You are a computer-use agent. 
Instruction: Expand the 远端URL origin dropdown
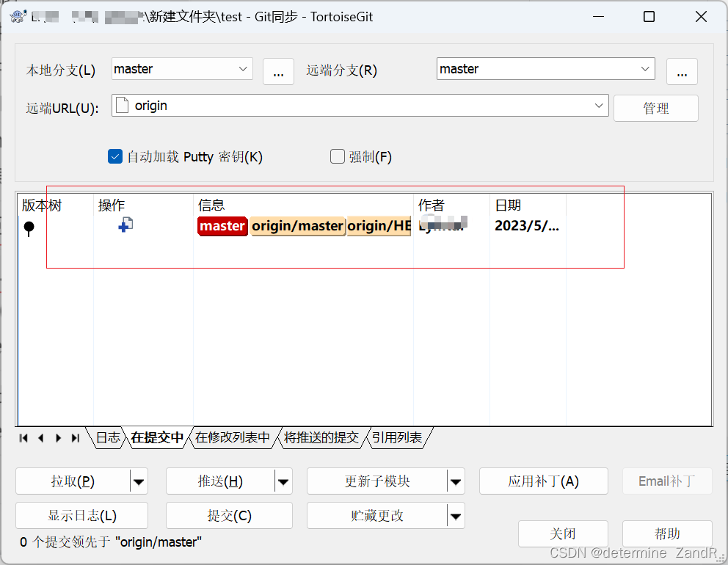pyautogui.click(x=599, y=106)
